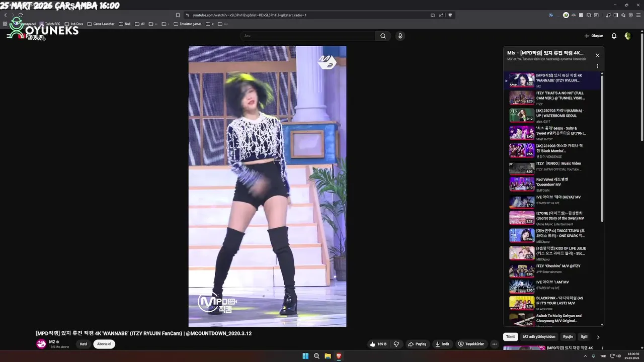Open the Emulator games bookmark folder
Screen dimensions: 644x362
tap(188, 24)
